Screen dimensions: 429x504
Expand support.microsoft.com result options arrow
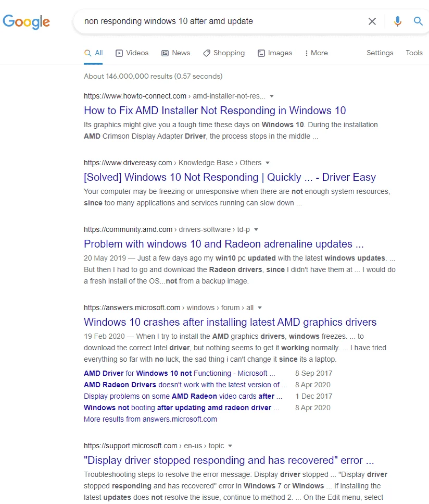(x=230, y=446)
